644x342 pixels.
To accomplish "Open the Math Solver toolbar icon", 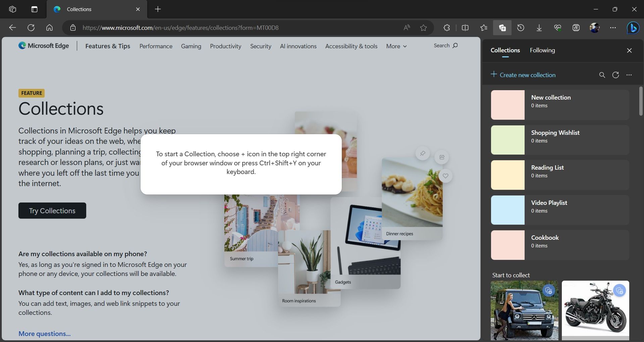I will (576, 27).
